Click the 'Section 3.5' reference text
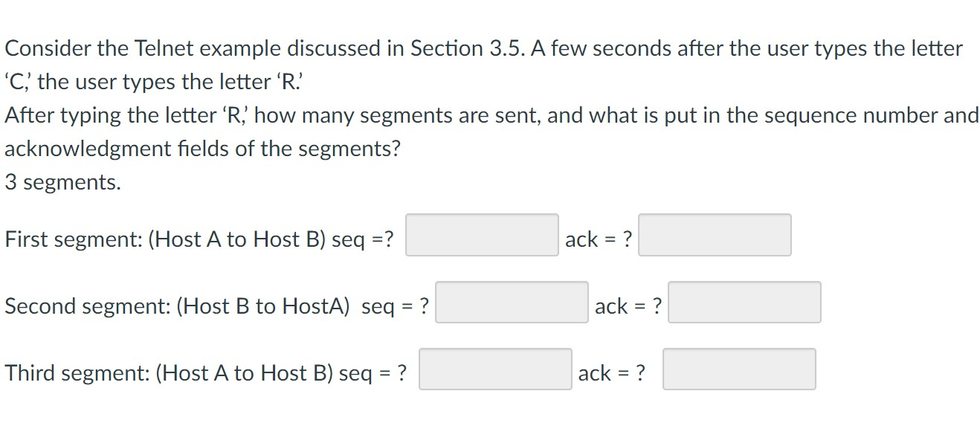980x446 pixels. click(461, 49)
